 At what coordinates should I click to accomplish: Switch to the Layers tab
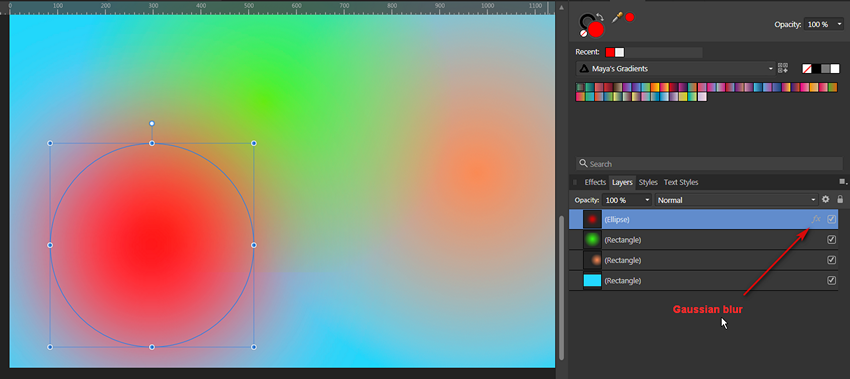(622, 182)
